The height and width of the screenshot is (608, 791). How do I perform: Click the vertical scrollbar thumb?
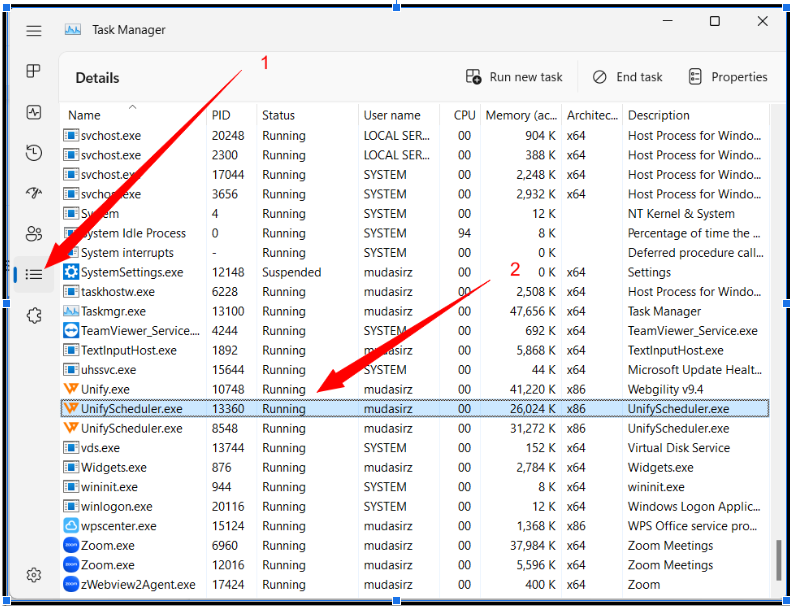tap(777, 559)
